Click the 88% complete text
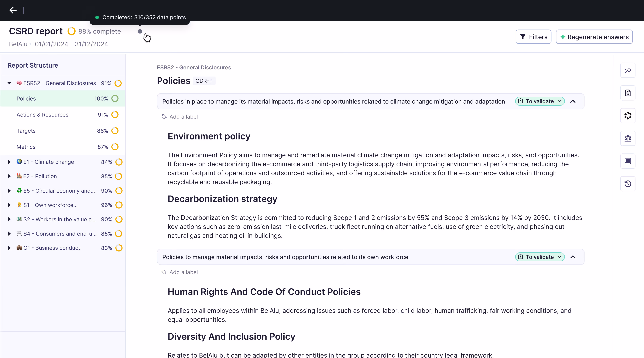The width and height of the screenshot is (644, 358). 99,31
